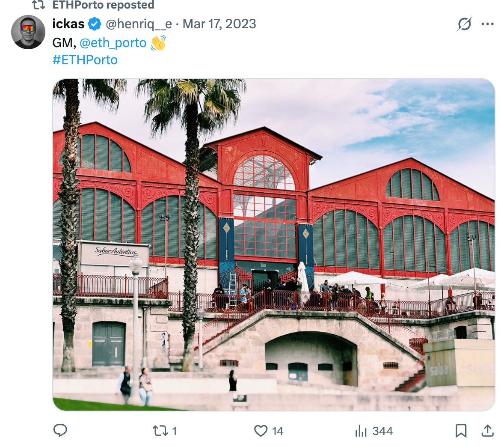Viewport: 504px width, 447px height.
Task: Open ickas profile avatar picture
Action: point(28,32)
